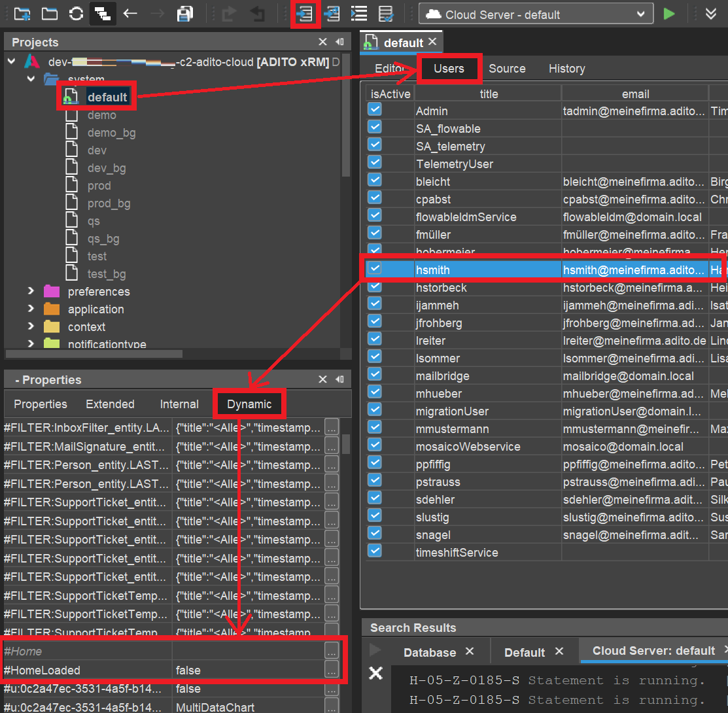This screenshot has width=728, height=713.
Task: Open the Dynamic properties tab
Action: coord(249,404)
